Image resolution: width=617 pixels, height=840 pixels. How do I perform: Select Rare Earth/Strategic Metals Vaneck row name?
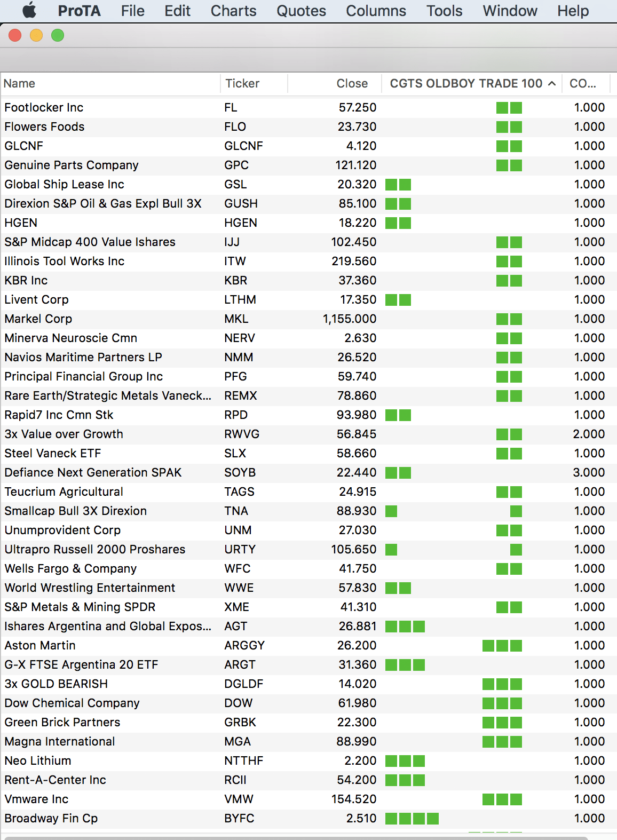pyautogui.click(x=108, y=396)
